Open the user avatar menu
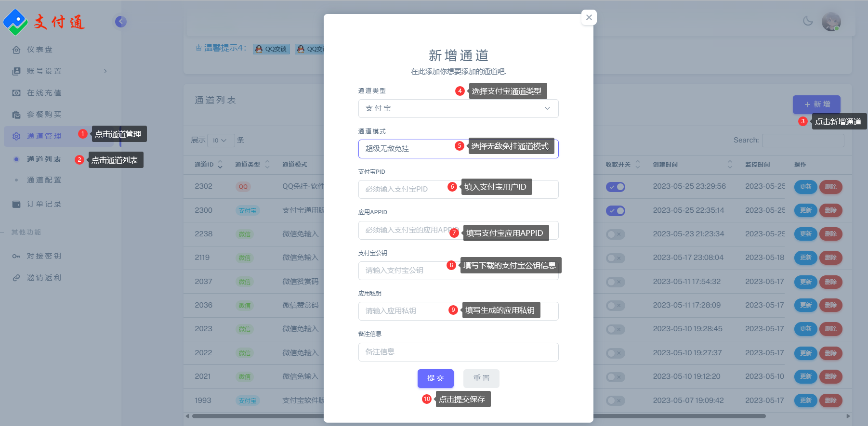The height and width of the screenshot is (426, 868). pos(831,22)
